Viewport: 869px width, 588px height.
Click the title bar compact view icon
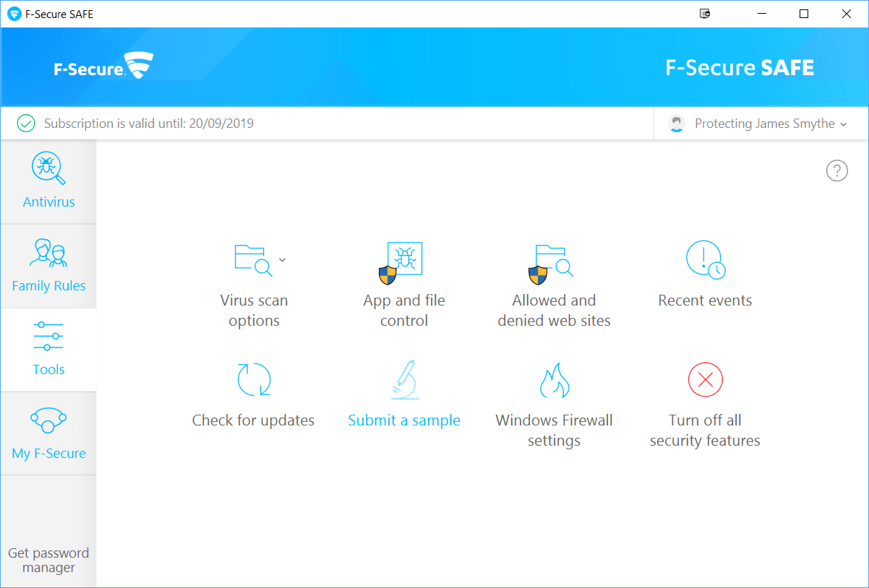(705, 14)
